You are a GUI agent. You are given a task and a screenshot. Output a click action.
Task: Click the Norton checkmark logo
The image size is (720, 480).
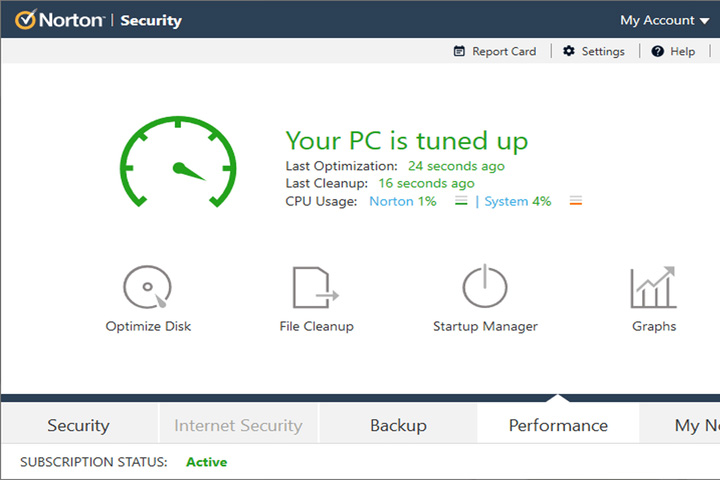25,19
